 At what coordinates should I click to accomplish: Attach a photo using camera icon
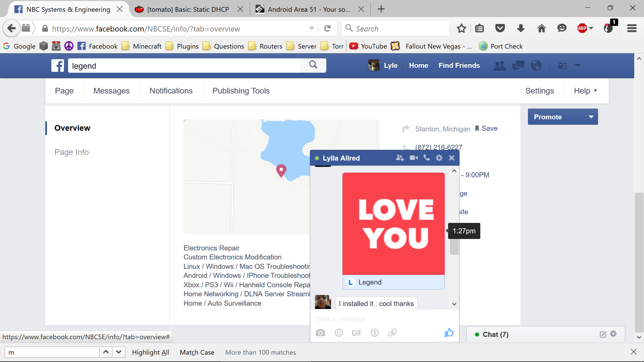pyautogui.click(x=320, y=333)
